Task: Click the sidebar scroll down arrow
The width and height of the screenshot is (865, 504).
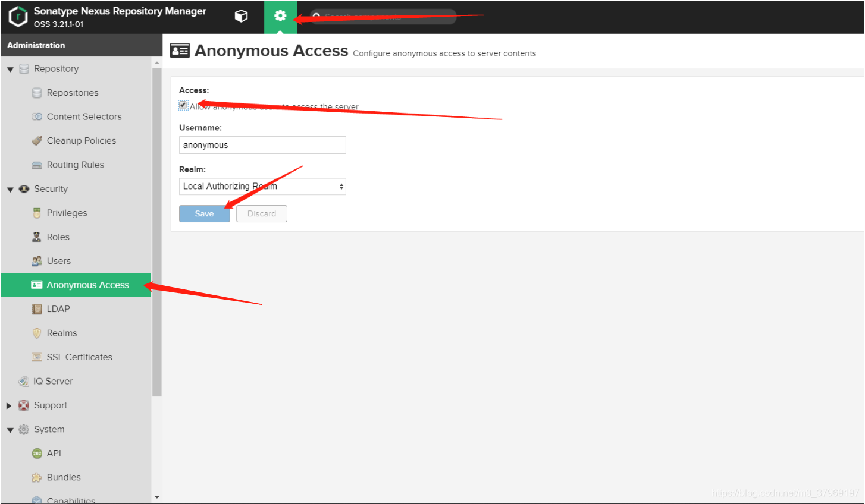Action: [157, 497]
